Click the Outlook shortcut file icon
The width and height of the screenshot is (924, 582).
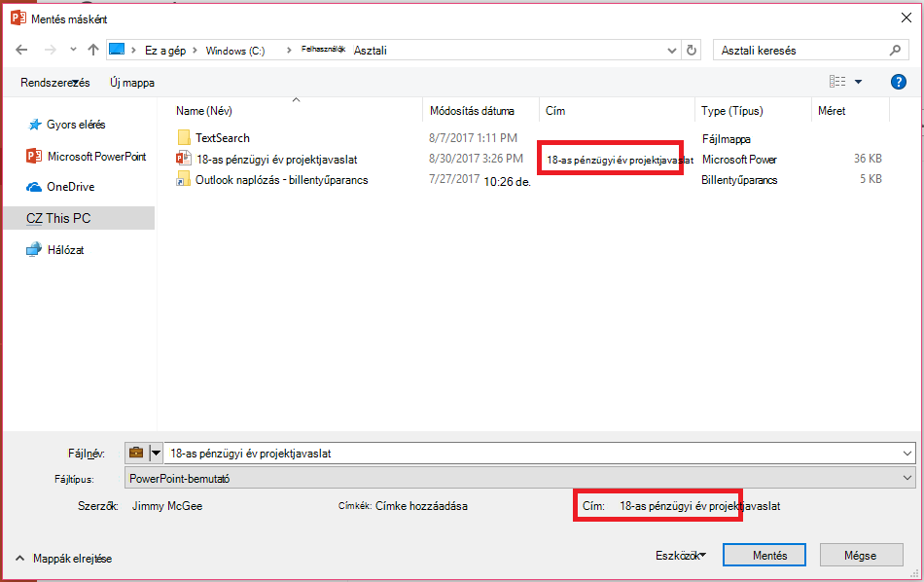[183, 179]
